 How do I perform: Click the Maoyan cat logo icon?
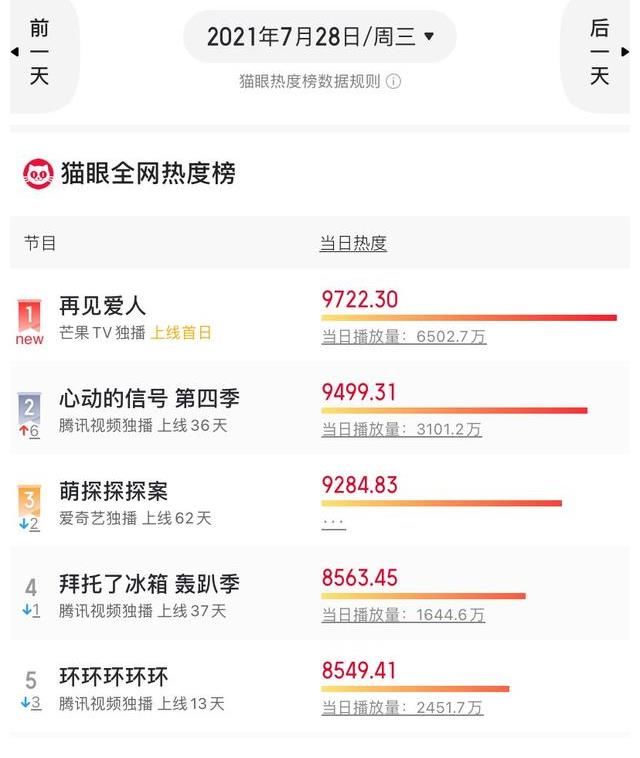[39, 174]
